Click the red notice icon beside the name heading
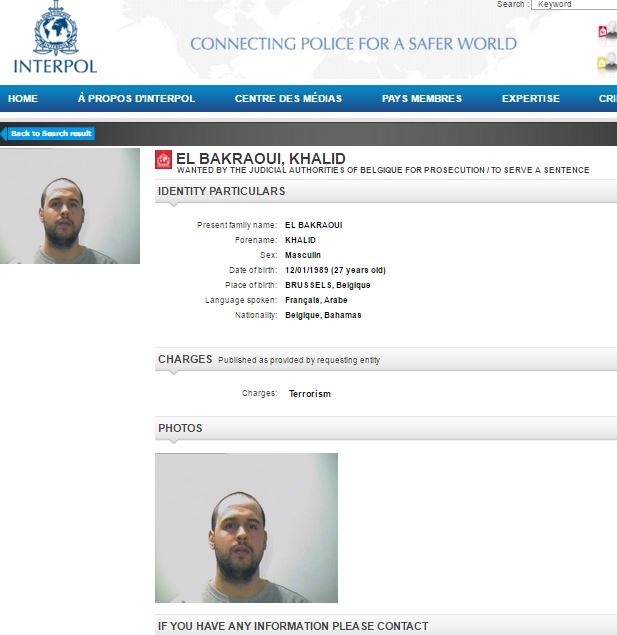This screenshot has width=617, height=635. 164,160
